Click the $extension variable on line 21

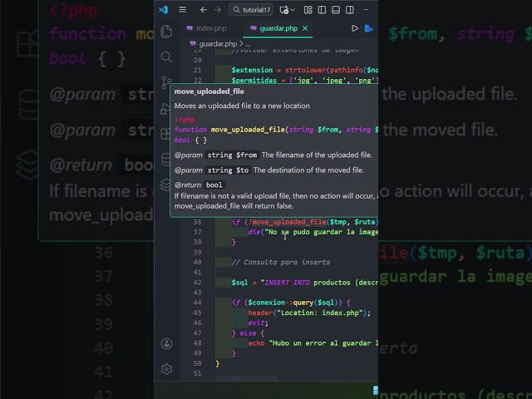(x=252, y=70)
